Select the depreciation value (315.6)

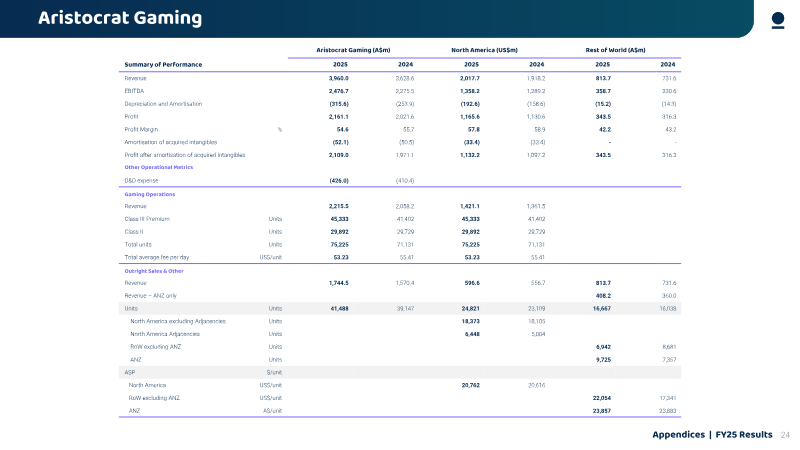339,104
